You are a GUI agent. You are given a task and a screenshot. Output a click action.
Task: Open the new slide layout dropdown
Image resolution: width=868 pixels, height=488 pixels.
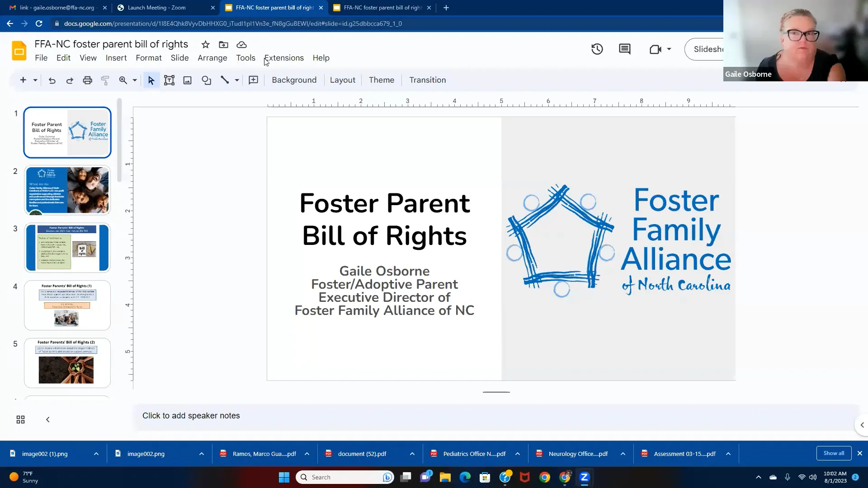35,80
